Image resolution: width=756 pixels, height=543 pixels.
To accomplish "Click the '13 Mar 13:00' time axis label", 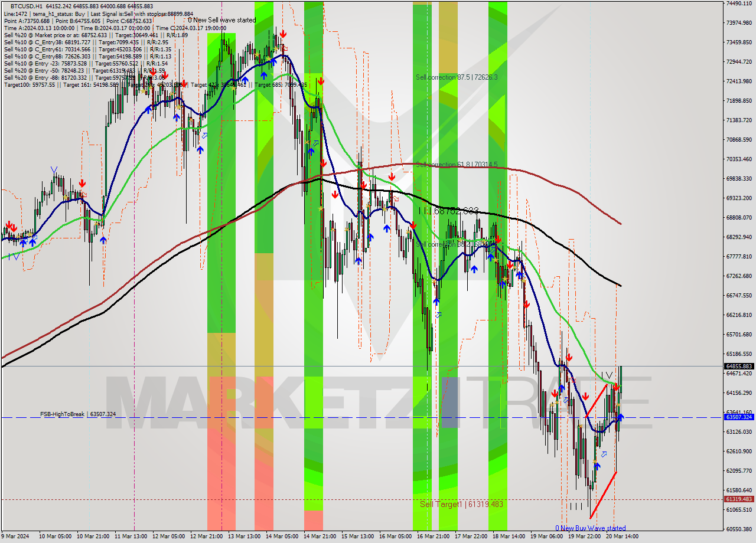I will pyautogui.click(x=245, y=537).
